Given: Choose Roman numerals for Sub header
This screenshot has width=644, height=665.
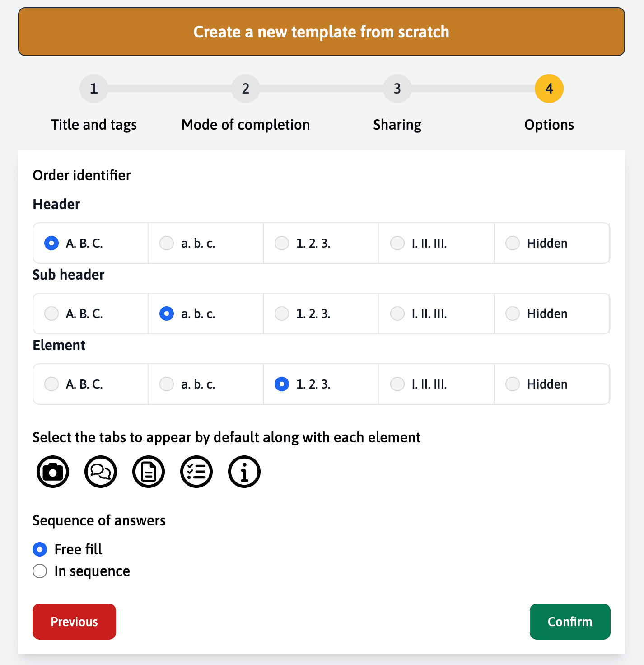Looking at the screenshot, I should pos(397,314).
